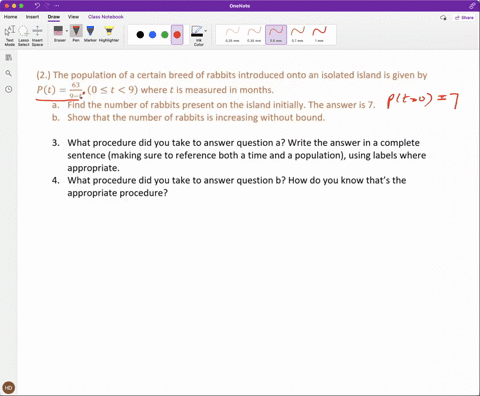This screenshot has height=396, width=480.
Task: Choose the Insert Space tool
Action: (x=37, y=36)
